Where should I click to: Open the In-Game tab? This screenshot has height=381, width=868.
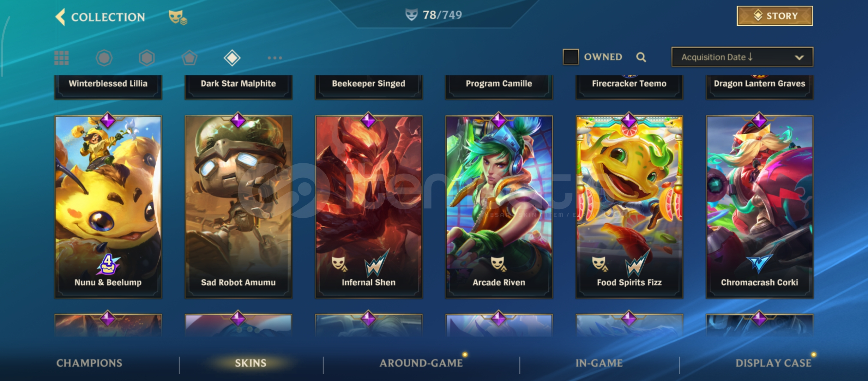pos(599,363)
